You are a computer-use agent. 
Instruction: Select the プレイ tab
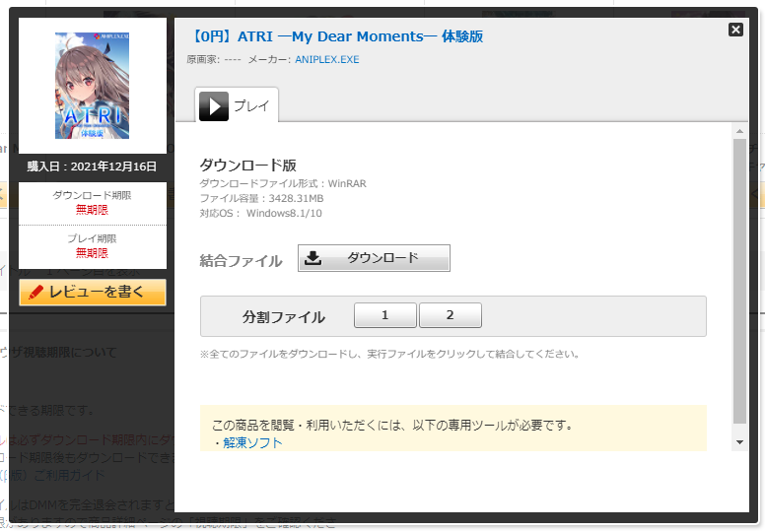(237, 104)
